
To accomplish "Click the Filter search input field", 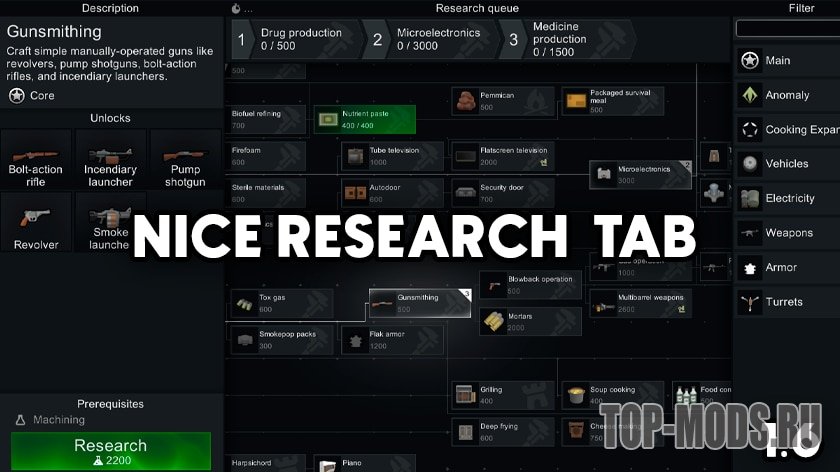I will click(x=788, y=28).
